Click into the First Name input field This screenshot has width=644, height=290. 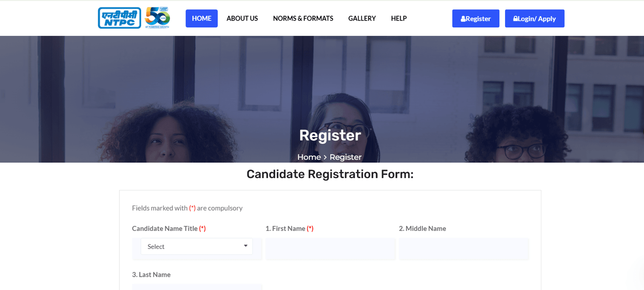tap(330, 249)
